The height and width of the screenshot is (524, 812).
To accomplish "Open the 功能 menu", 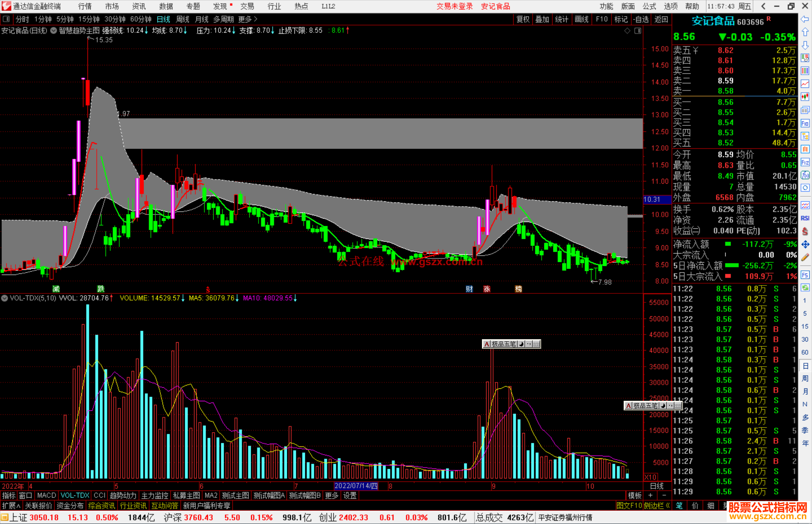I will point(606,6).
